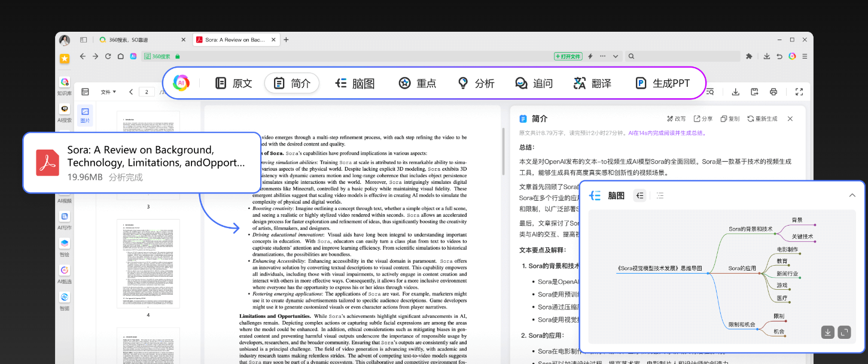Click the yellow star favorites icon
The image size is (868, 364).
[x=65, y=58]
